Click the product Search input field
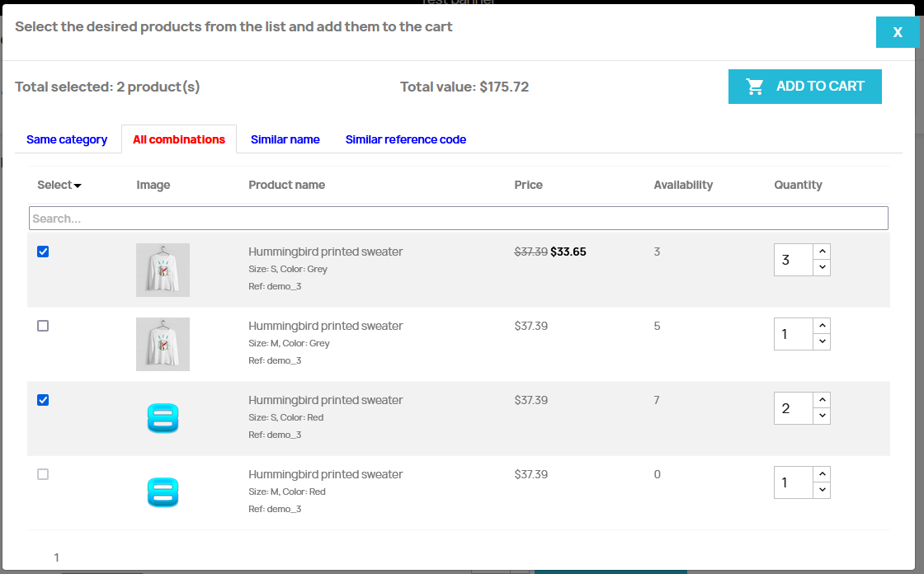The width and height of the screenshot is (924, 574). click(x=458, y=219)
